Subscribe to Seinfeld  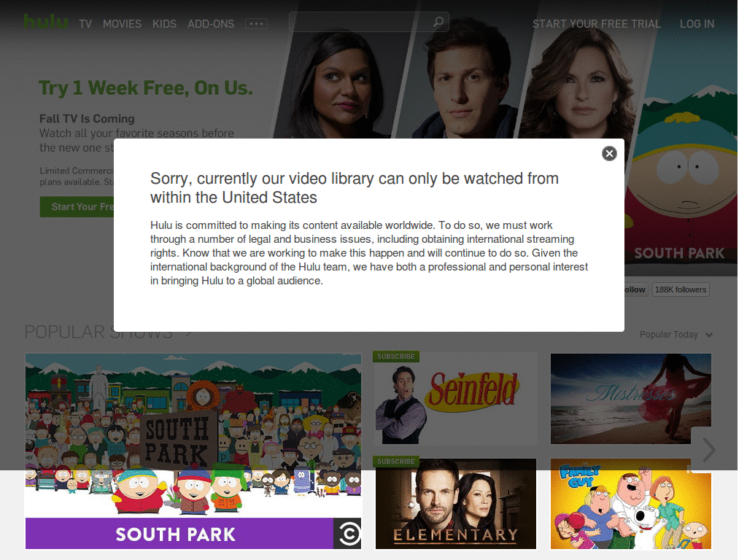pos(395,356)
